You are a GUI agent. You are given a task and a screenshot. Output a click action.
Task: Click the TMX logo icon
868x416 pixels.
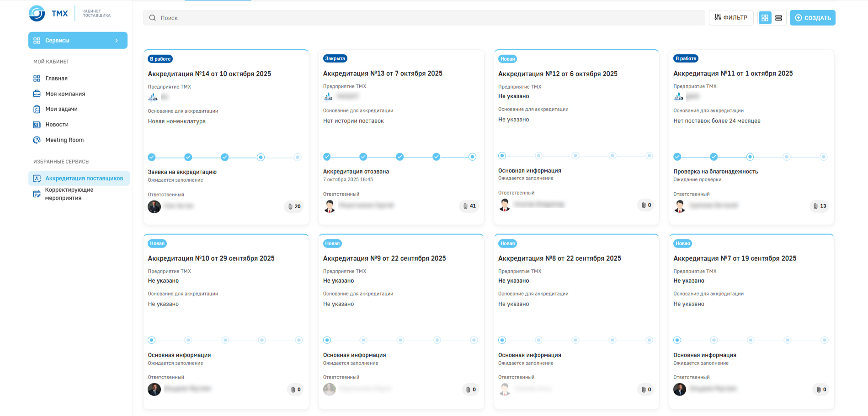click(37, 13)
